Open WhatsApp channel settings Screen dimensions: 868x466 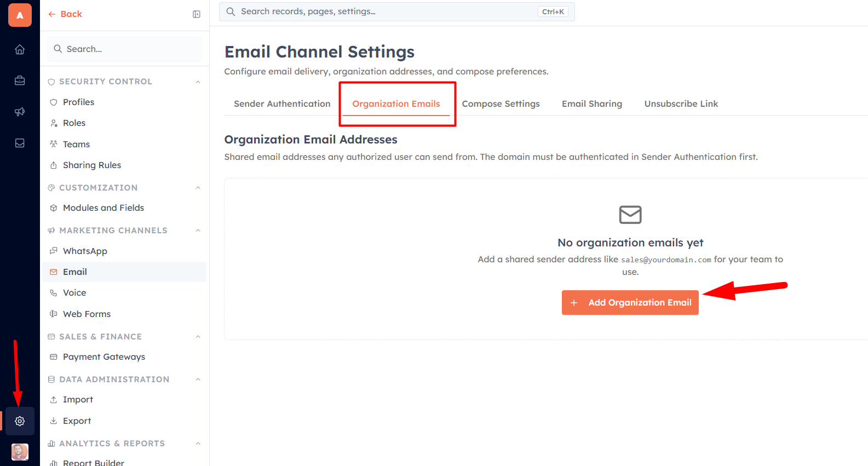coord(124,251)
